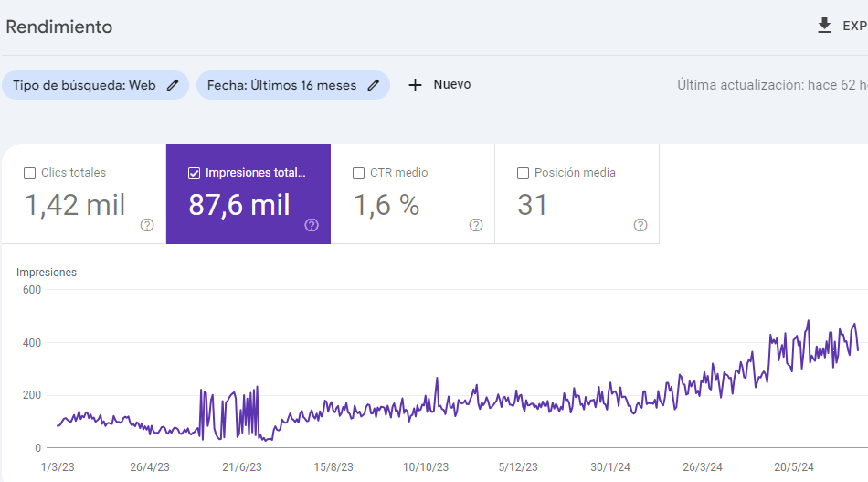Viewport: 868px width, 482px height.
Task: Enable the CTR medio checkbox
Action: pyautogui.click(x=358, y=173)
